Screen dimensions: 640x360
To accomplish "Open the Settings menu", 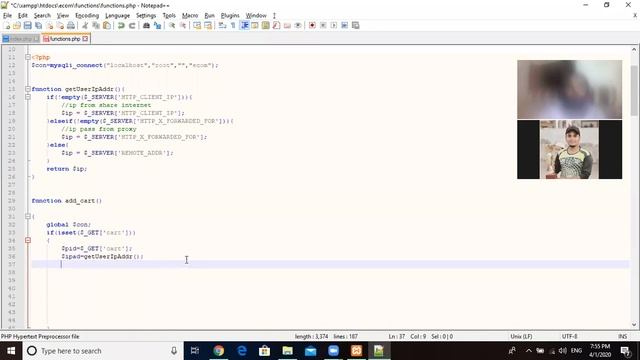I will [146, 16].
